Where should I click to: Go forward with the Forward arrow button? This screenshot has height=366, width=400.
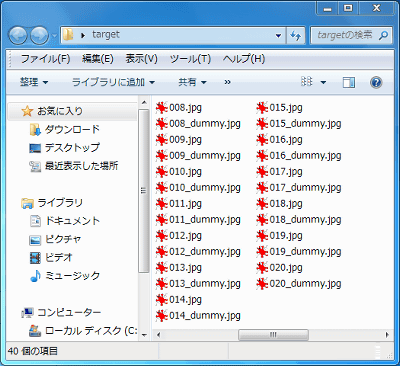[x=39, y=35]
